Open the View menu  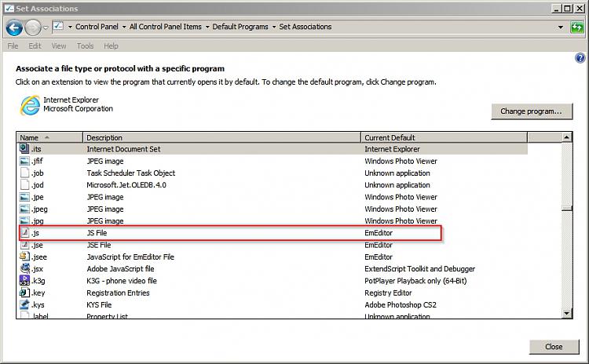click(x=59, y=45)
